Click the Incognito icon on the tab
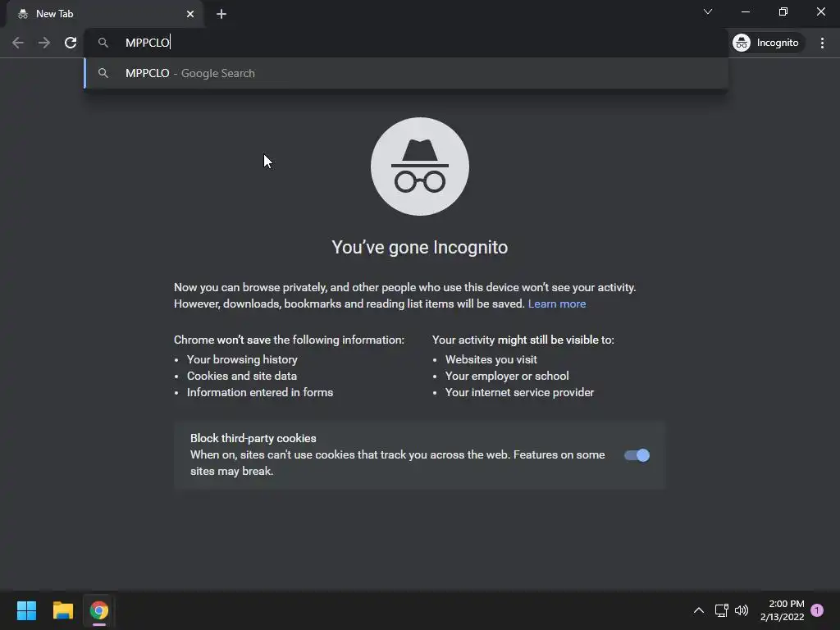Viewport: 840px width, 630px height. (23, 15)
